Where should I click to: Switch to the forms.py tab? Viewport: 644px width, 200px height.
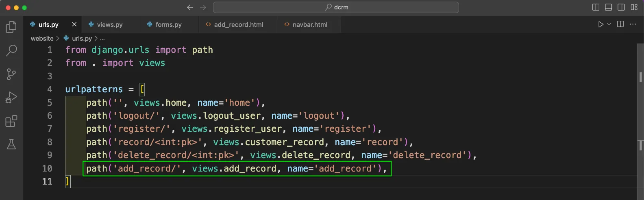point(168,25)
